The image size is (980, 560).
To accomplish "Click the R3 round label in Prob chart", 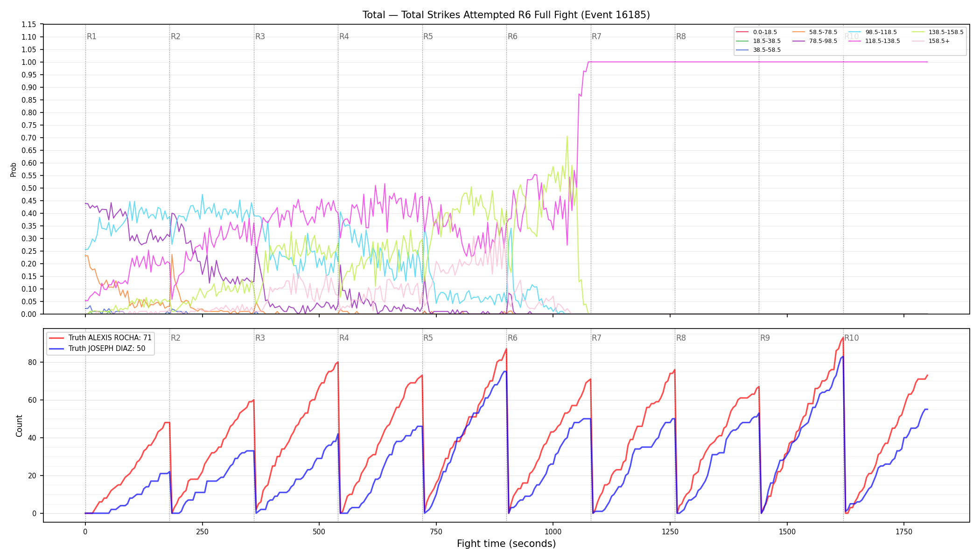I will point(260,36).
